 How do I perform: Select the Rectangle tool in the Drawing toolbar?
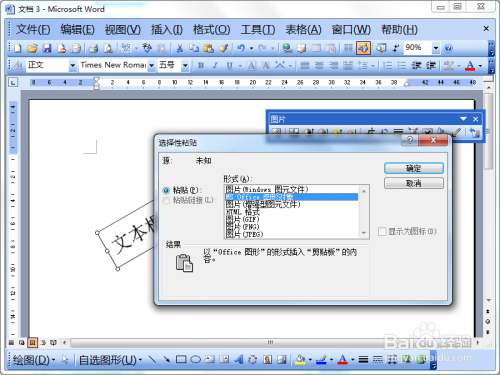coord(181,359)
